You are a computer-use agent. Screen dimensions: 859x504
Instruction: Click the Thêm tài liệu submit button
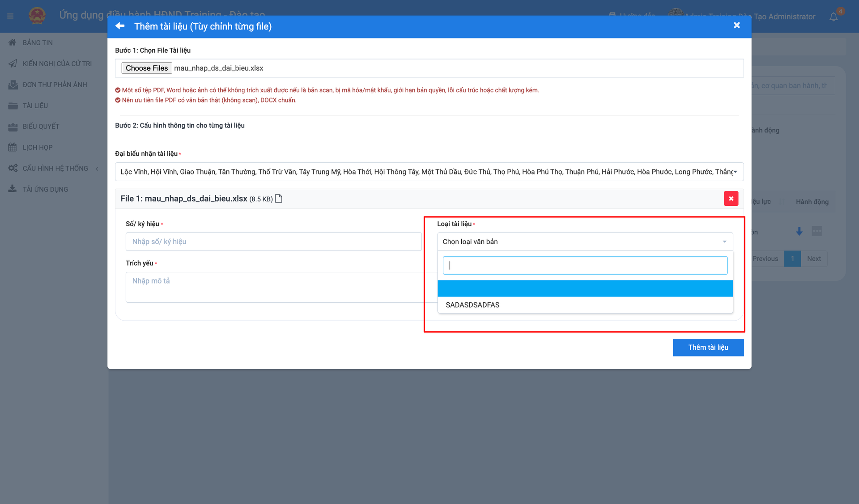(x=708, y=347)
